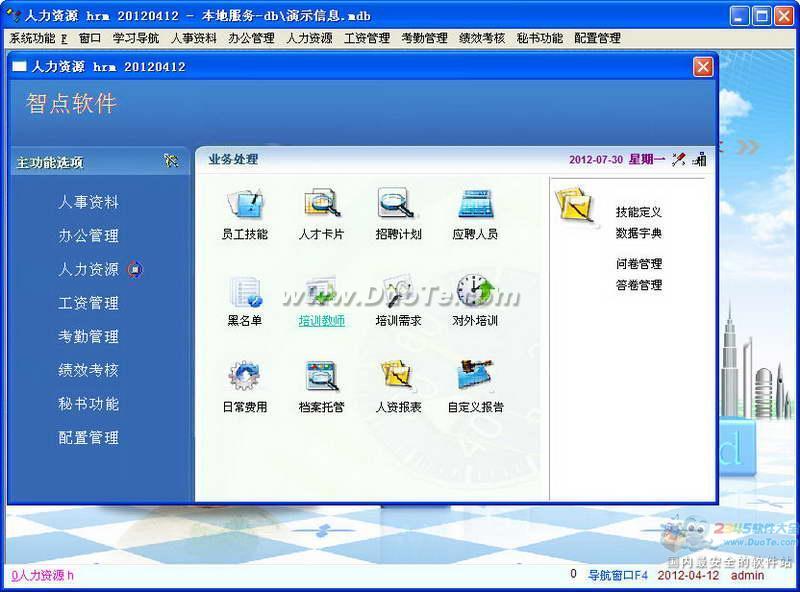
Task: Select 绩效考核 in the left sidebar
Action: click(88, 370)
